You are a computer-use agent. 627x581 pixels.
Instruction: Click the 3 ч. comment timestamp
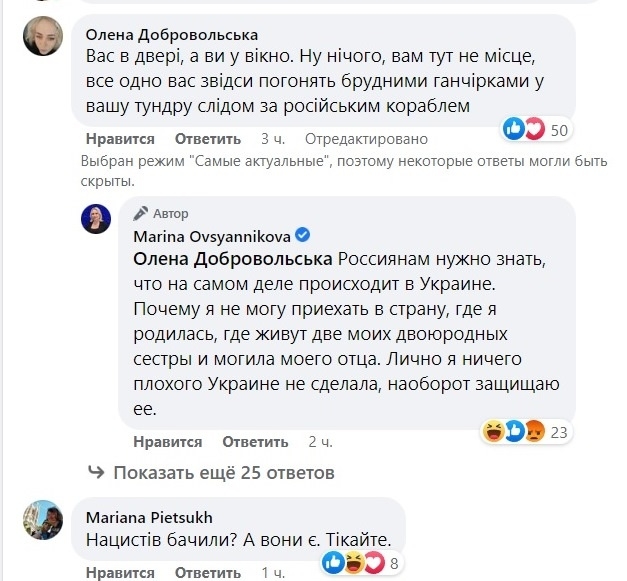(x=272, y=139)
